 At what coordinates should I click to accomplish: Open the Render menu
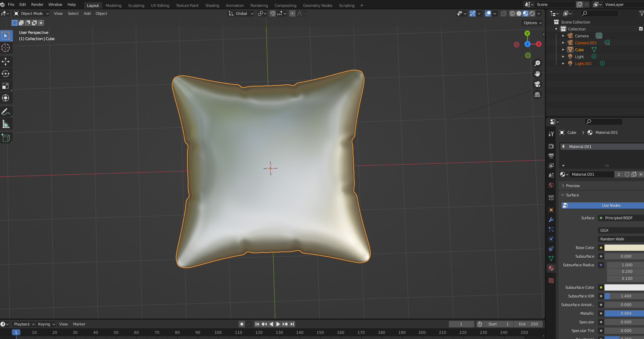[37, 4]
